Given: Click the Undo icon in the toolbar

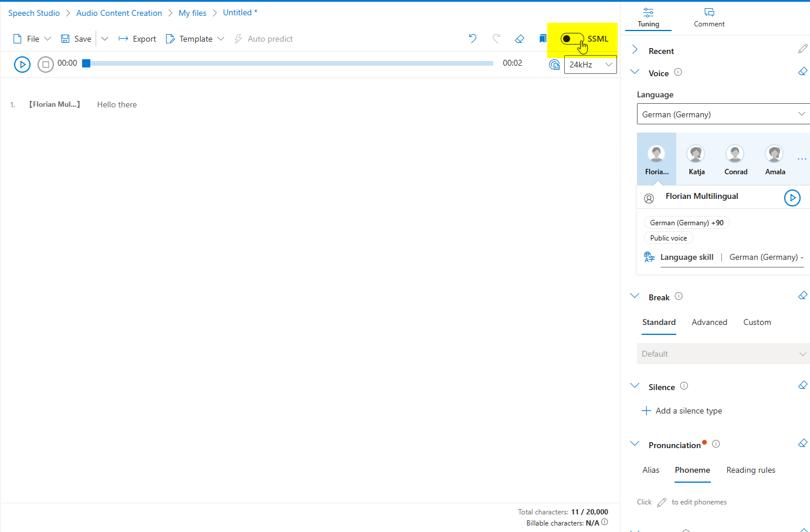Looking at the screenshot, I should click(x=473, y=38).
